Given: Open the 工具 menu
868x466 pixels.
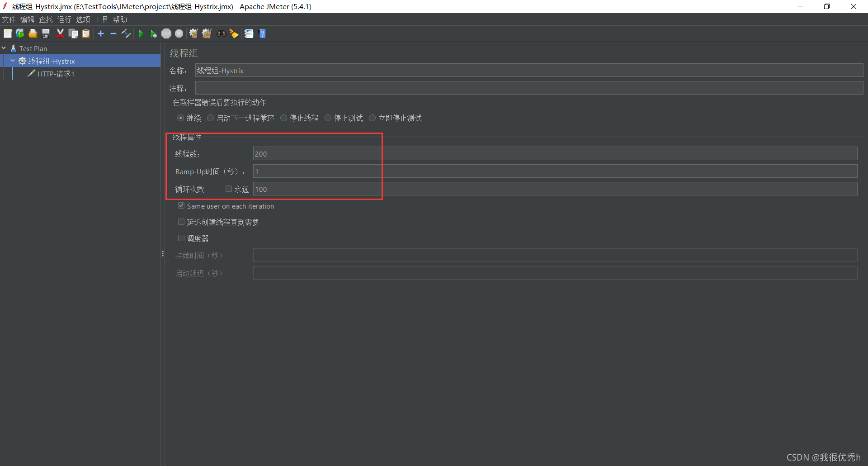Looking at the screenshot, I should pos(101,19).
